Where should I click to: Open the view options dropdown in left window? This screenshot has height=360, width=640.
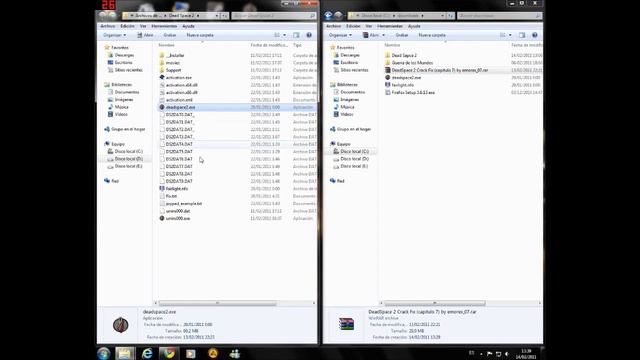point(284,35)
